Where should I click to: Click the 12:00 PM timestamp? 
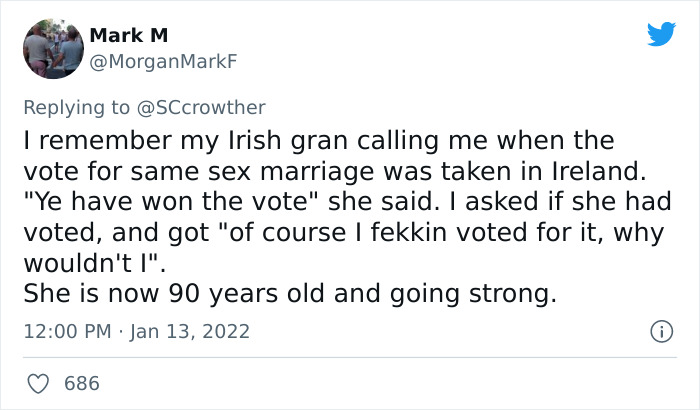click(66, 331)
